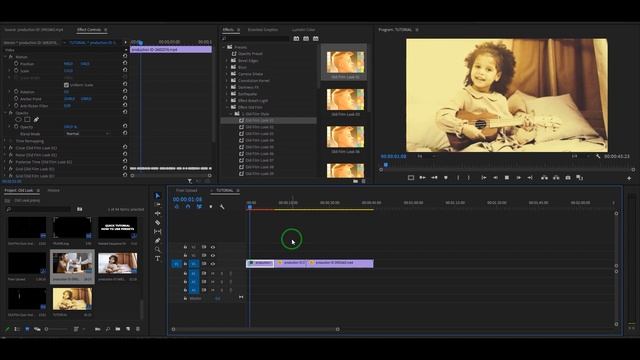This screenshot has width=640, height=360.
Task: Uncheck the Uniform Scale checkbox
Action: [x=66, y=85]
